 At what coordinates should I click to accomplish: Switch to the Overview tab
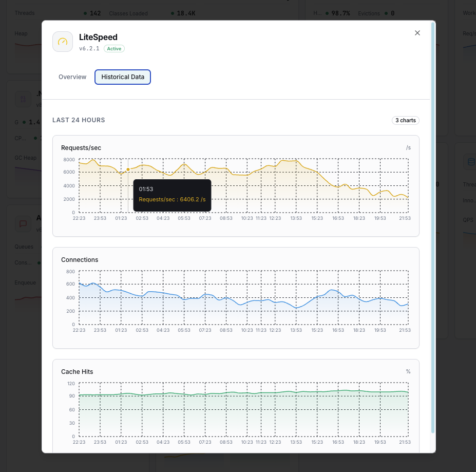click(72, 77)
